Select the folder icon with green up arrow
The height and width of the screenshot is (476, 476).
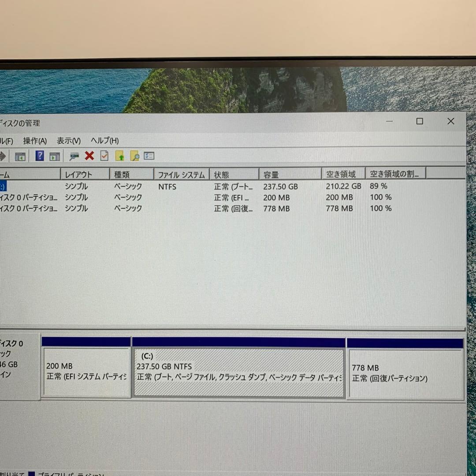tap(120, 156)
